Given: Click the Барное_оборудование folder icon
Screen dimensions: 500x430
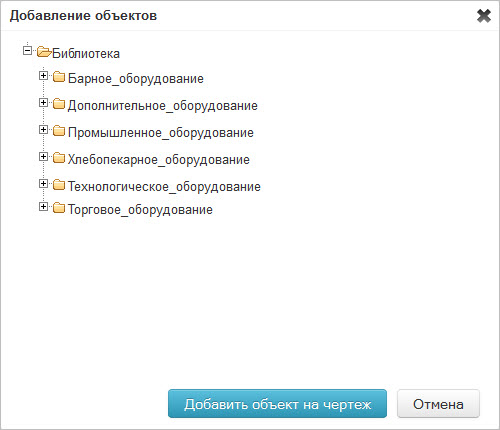Looking at the screenshot, I should pyautogui.click(x=59, y=77).
